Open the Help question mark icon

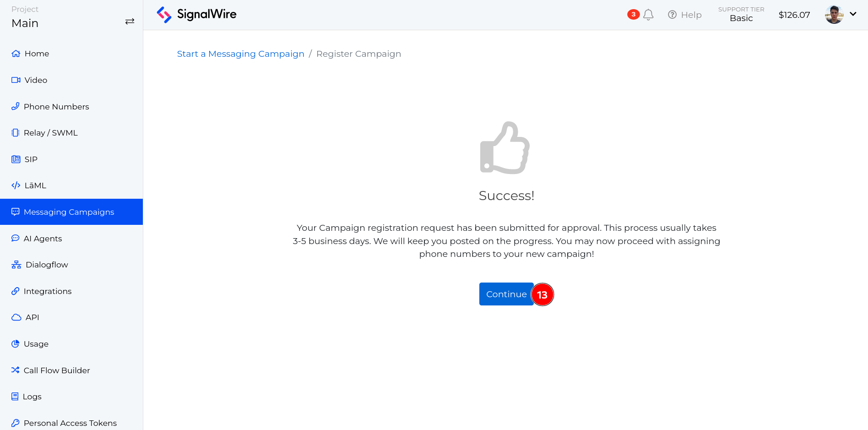[x=672, y=14]
